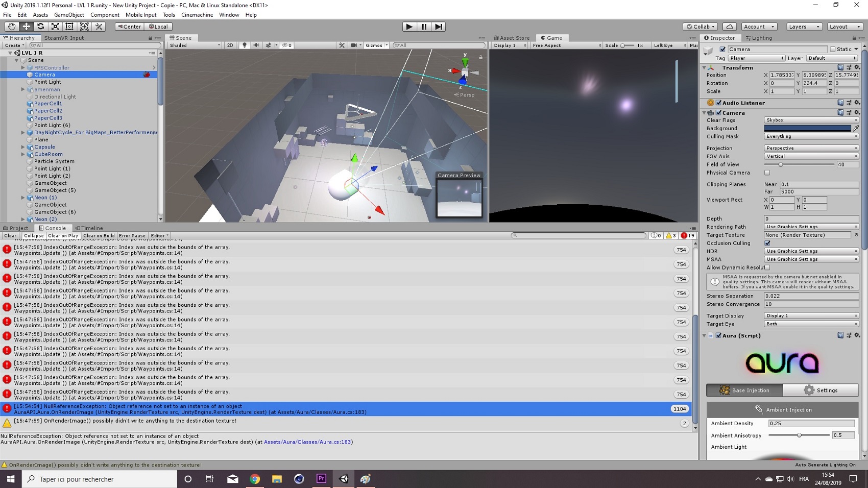Open the cloud services icon
The image size is (868, 488).
click(730, 27)
